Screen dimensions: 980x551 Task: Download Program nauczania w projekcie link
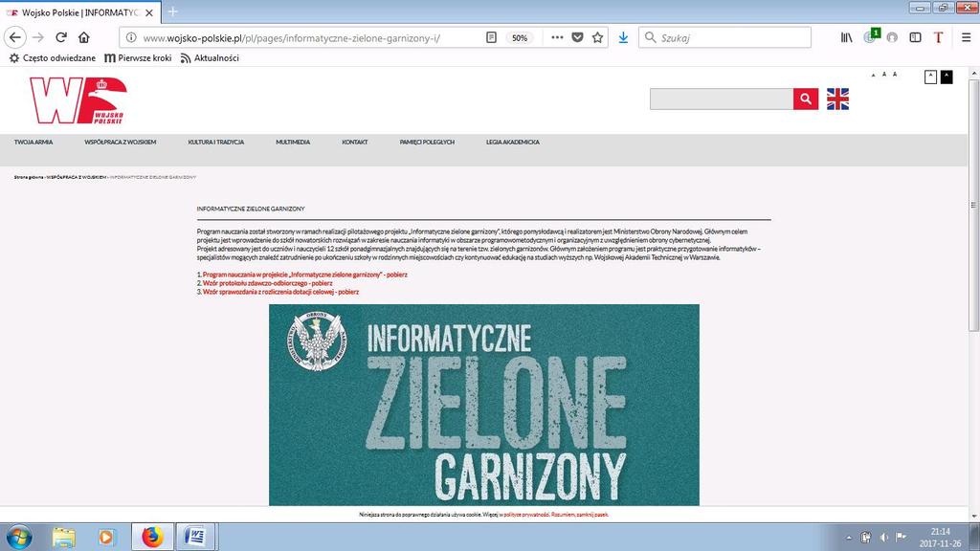point(305,275)
